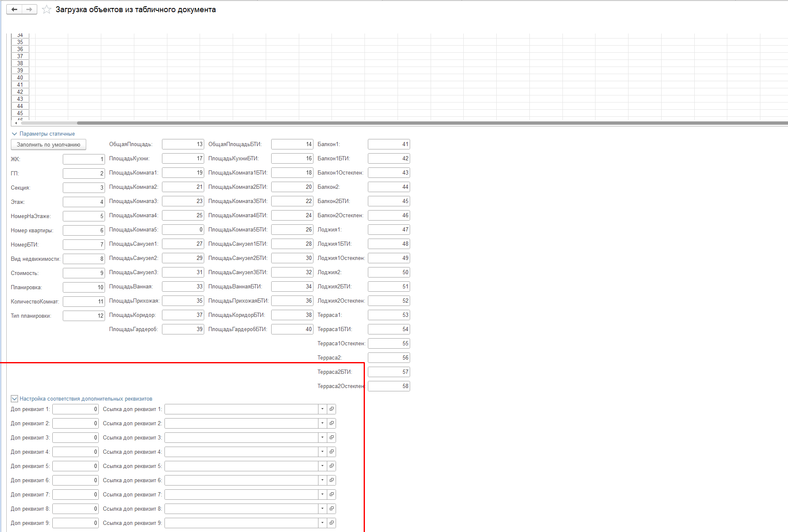Image resolution: width=788 pixels, height=532 pixels.
Task: Open the dropdown of Ссылка доп реквизит 1
Action: coord(322,409)
